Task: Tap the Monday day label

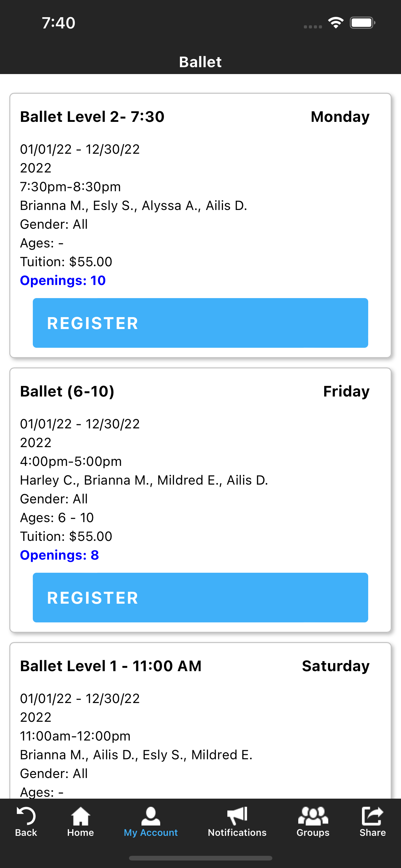Action: 340,117
